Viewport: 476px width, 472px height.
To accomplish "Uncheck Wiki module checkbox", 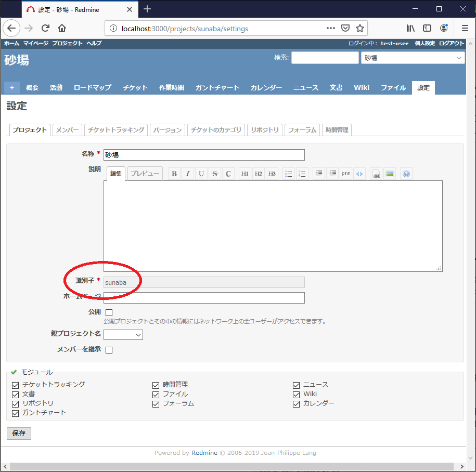I will point(297,395).
